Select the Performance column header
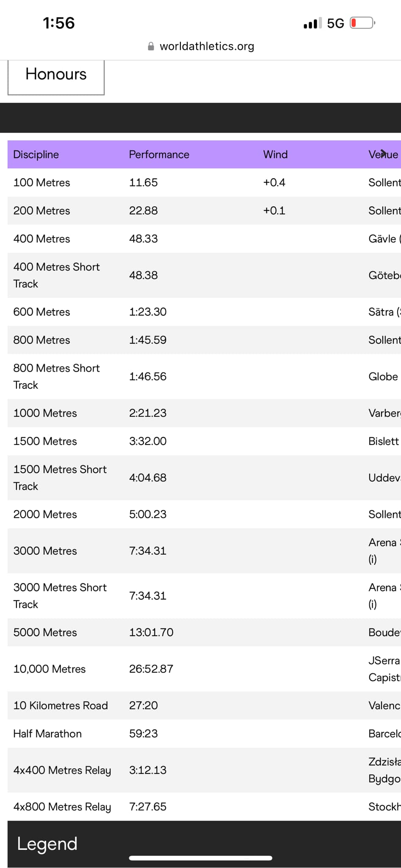Image resolution: width=401 pixels, height=868 pixels. pos(159,154)
